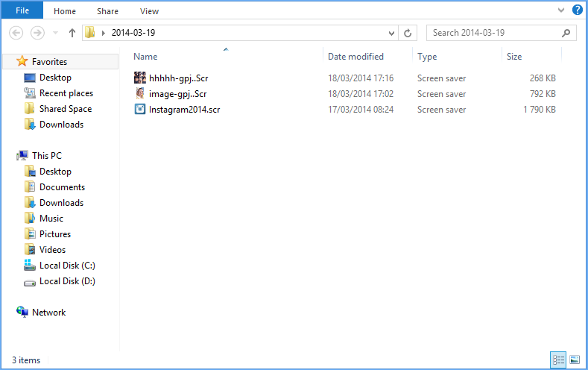The width and height of the screenshot is (588, 370).
Task: Open Desktop under This PC
Action: (x=55, y=171)
